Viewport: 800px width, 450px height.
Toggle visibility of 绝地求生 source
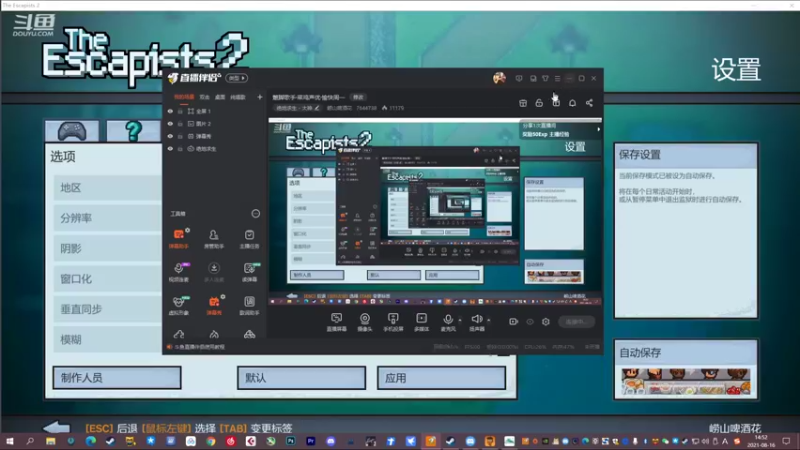tap(170, 149)
